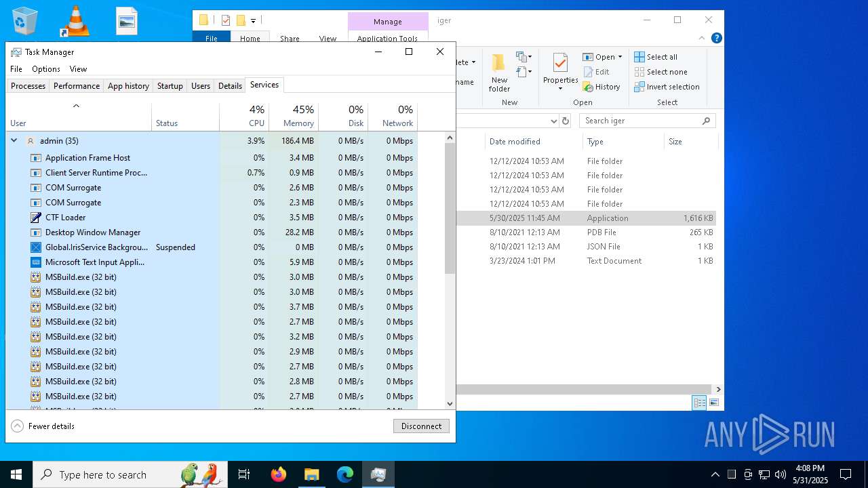The width and height of the screenshot is (868, 488).
Task: Sort by the CPU column header
Action: 244,117
